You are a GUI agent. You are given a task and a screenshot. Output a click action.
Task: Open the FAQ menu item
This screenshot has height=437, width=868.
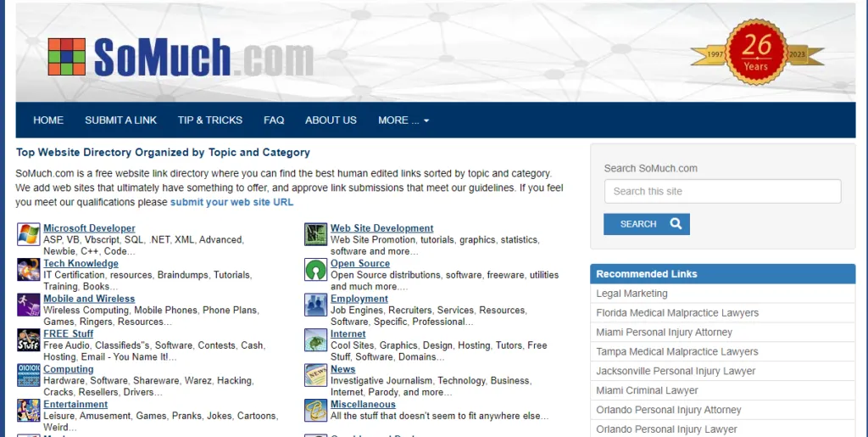point(274,120)
